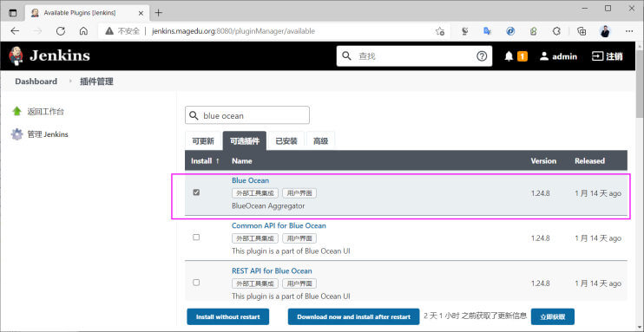This screenshot has width=644, height=332.
Task: Open the 高级 tab
Action: [320, 141]
